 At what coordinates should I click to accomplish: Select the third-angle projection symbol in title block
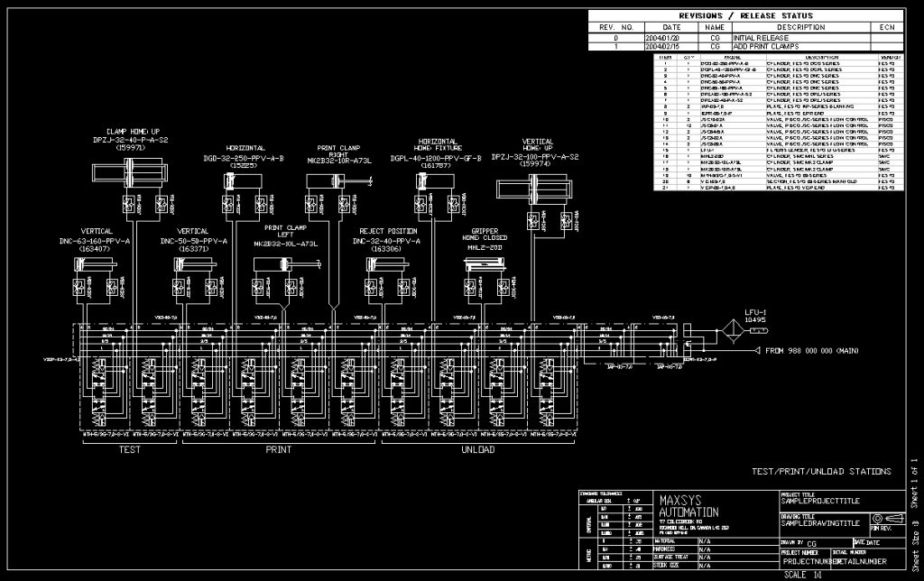[x=879, y=518]
